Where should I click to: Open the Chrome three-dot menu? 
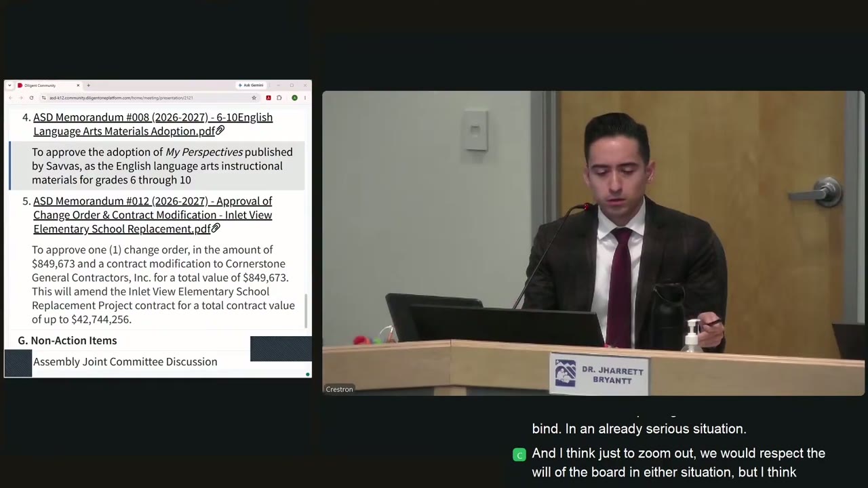click(304, 98)
